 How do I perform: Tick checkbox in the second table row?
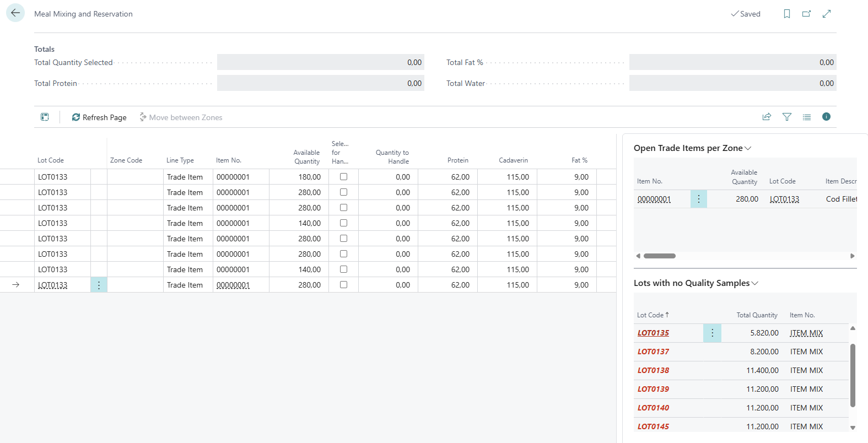(x=343, y=192)
